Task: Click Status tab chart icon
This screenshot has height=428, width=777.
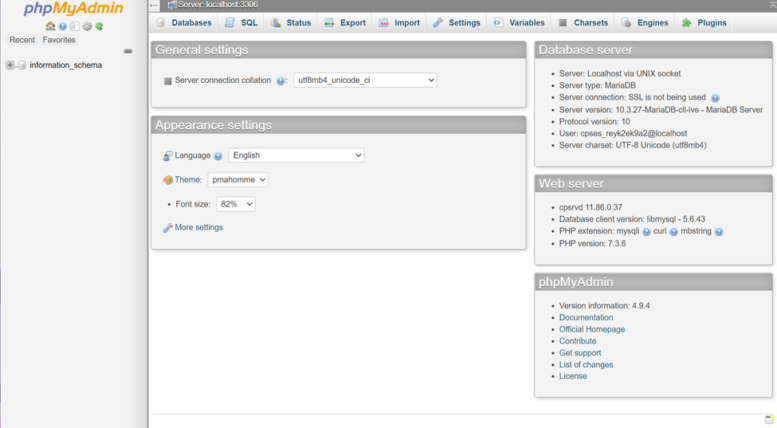Action: click(276, 23)
